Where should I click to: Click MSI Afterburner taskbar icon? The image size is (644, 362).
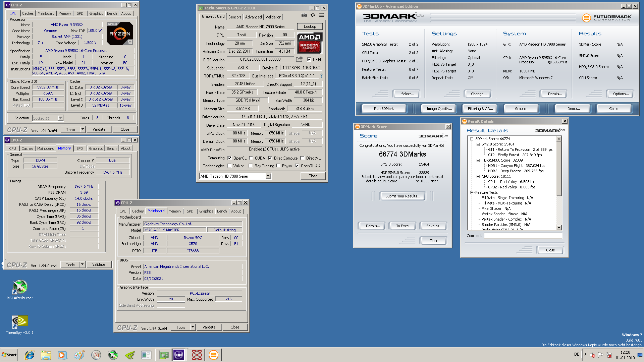coord(113,355)
